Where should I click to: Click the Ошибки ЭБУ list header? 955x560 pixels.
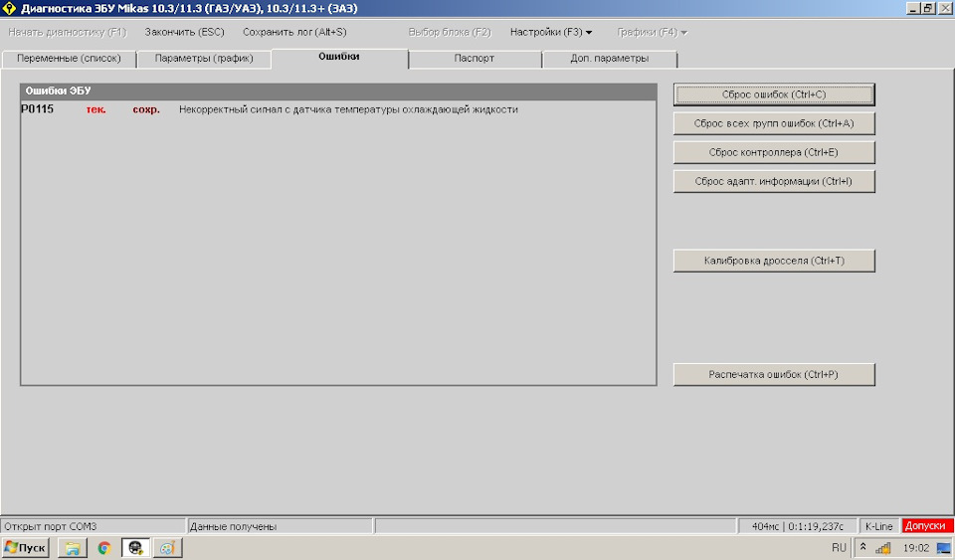(x=338, y=92)
